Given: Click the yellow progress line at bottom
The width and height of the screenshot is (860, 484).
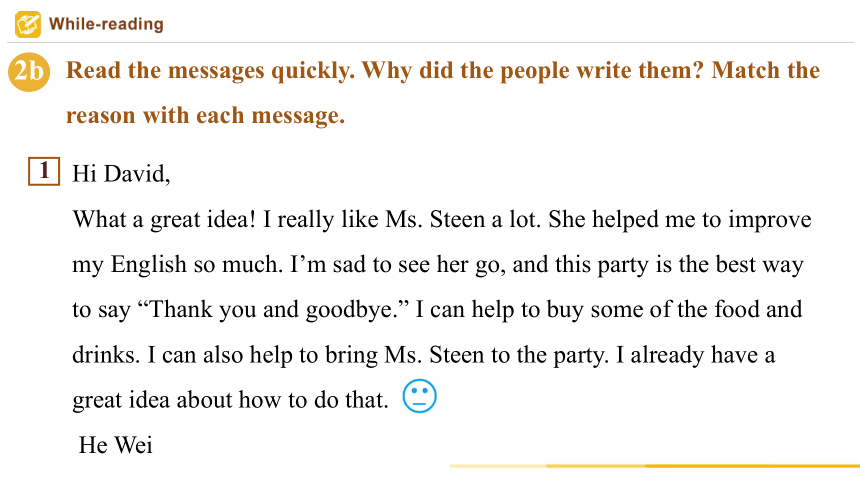Looking at the screenshot, I should (654, 466).
